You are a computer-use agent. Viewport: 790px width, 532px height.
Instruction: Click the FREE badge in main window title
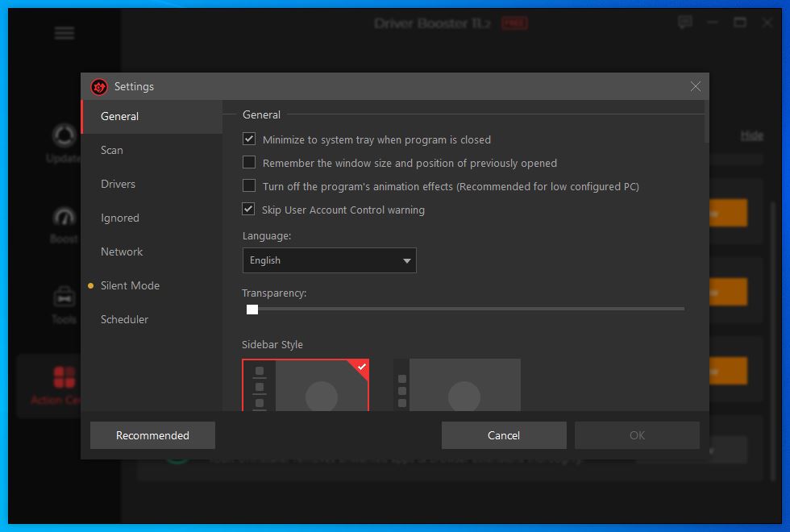[514, 23]
